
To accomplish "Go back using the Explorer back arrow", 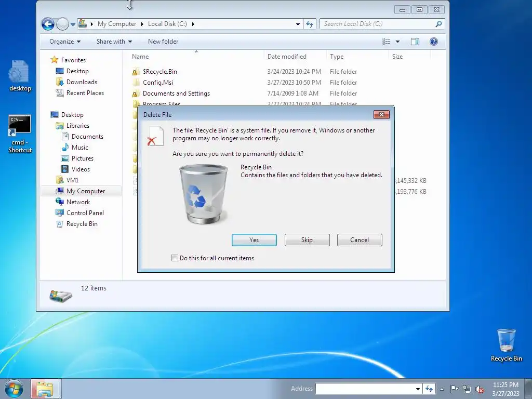I will (x=48, y=24).
